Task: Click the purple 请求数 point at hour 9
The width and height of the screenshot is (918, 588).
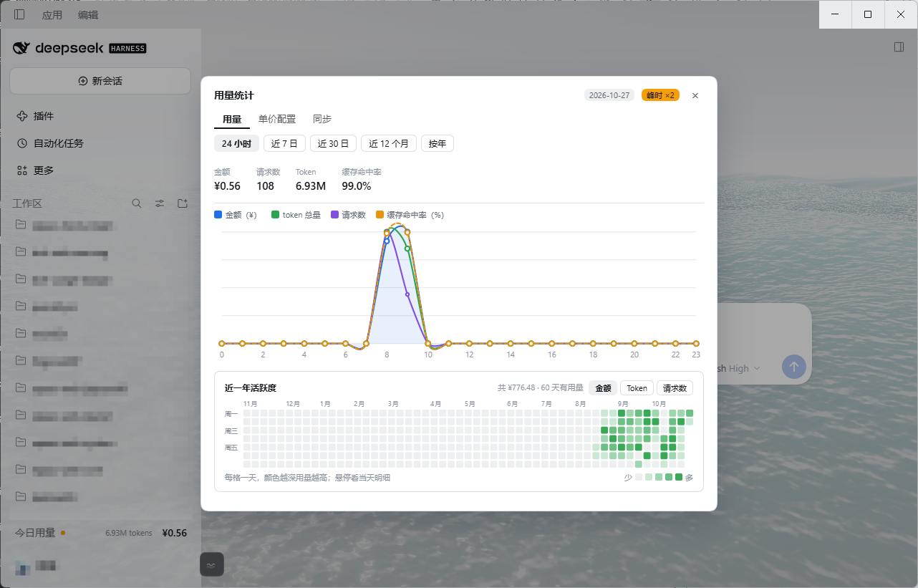Action: (407, 294)
